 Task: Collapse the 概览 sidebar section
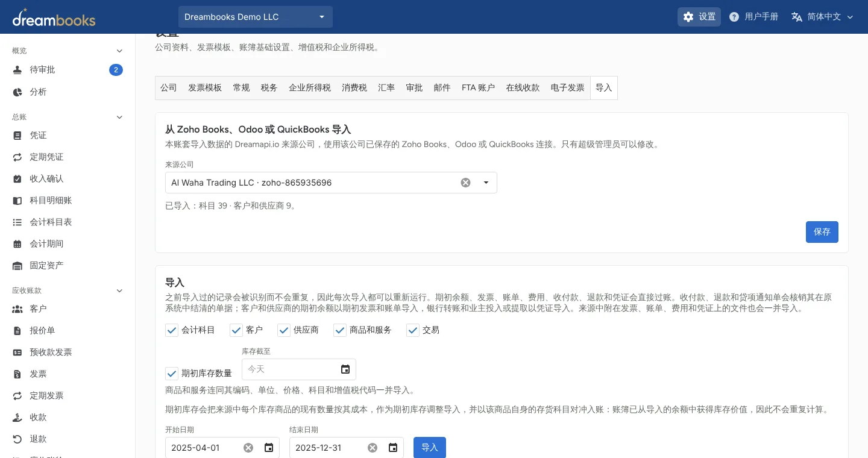click(119, 51)
